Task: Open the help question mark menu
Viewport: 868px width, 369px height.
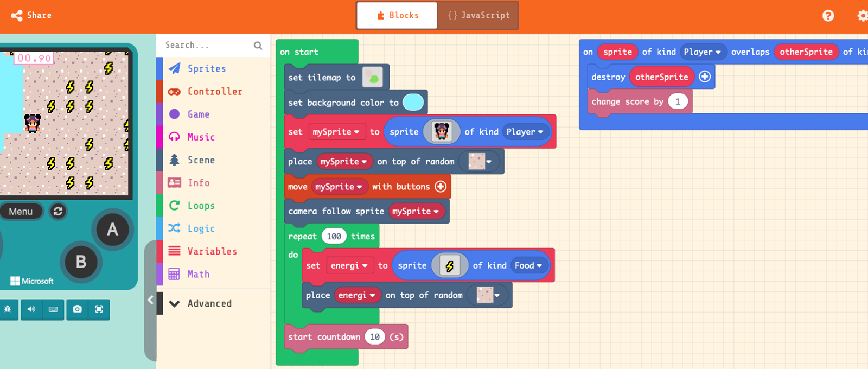Action: coord(828,16)
